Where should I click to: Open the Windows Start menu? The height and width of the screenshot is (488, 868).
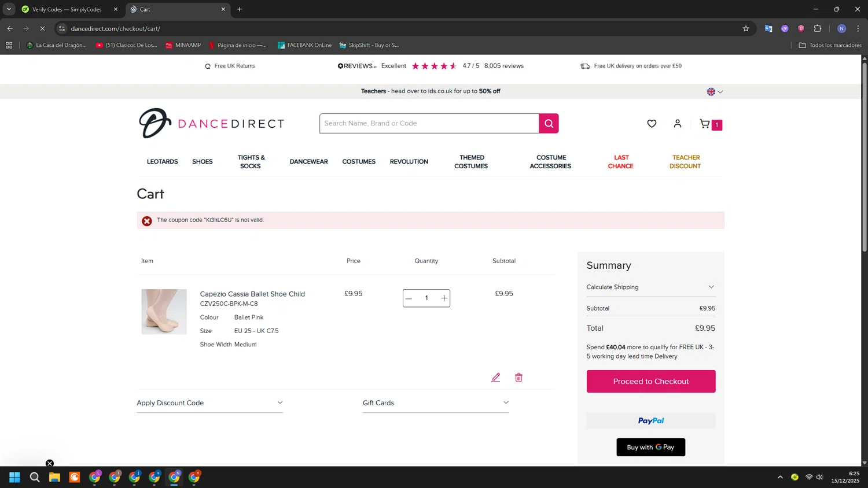point(15,477)
